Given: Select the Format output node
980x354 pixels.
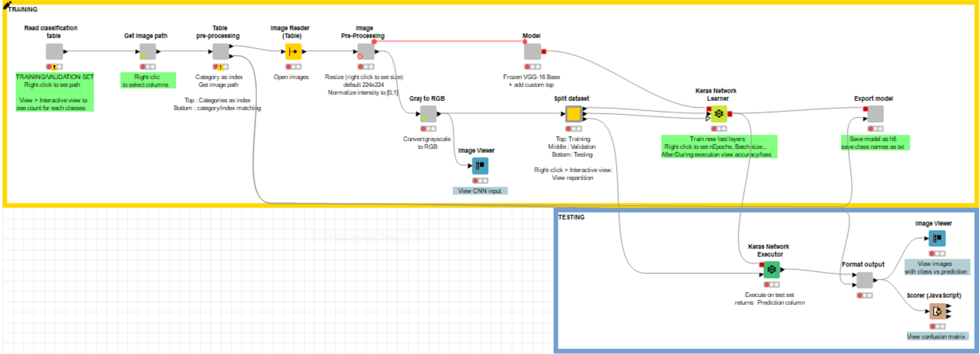Looking at the screenshot, I should click(x=864, y=280).
